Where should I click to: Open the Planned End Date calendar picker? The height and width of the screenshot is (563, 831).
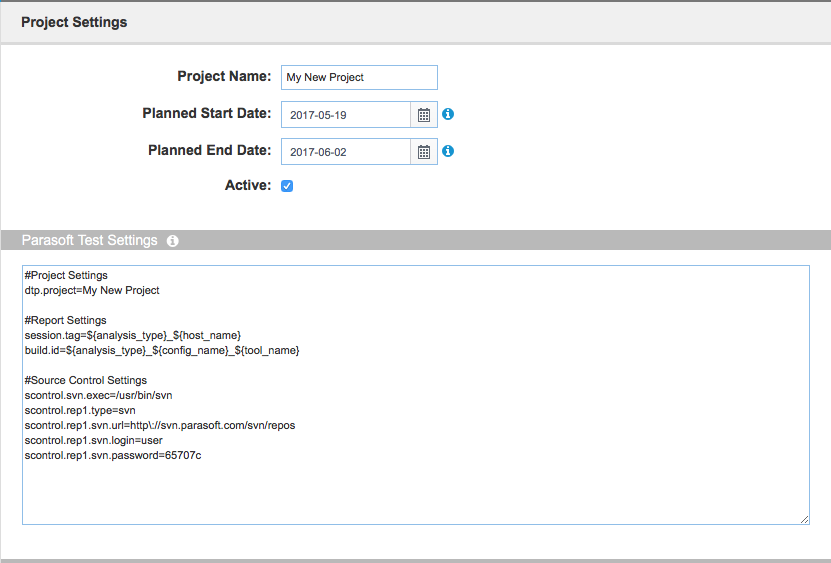pos(424,152)
